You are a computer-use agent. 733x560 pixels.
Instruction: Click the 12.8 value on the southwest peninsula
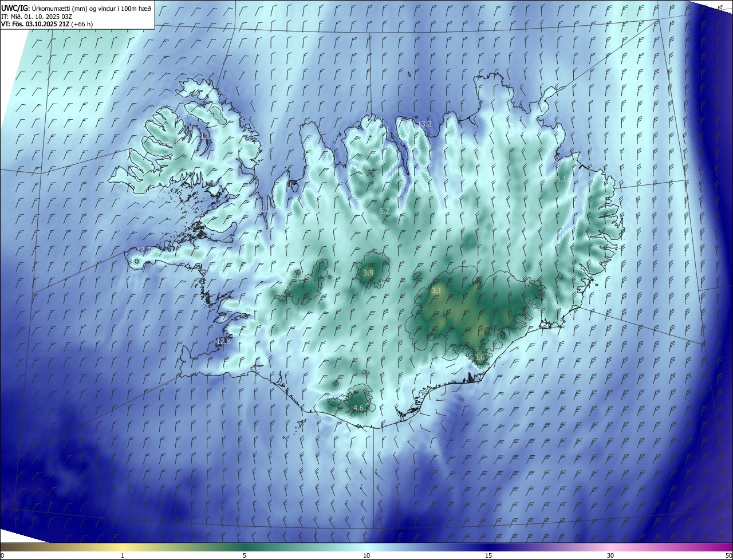(223, 341)
